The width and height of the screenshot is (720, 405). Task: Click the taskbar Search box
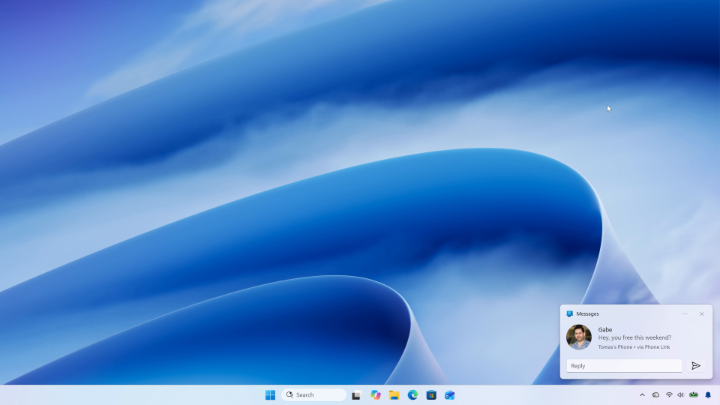314,395
